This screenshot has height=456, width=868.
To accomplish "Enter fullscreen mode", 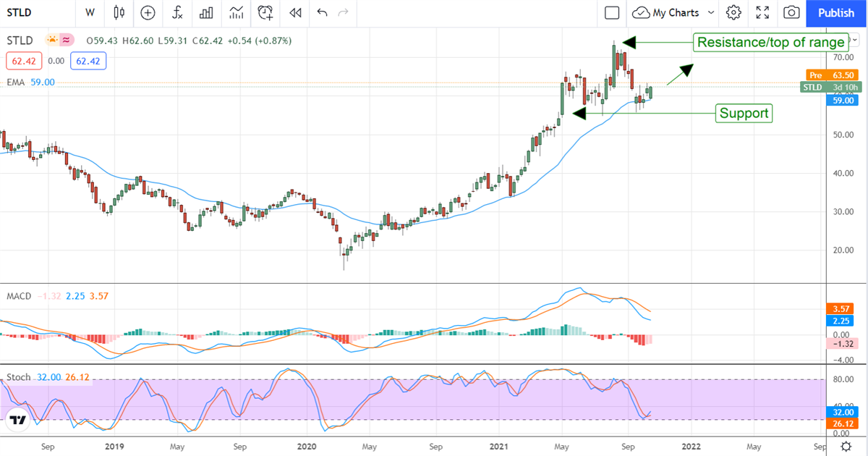I will [762, 12].
